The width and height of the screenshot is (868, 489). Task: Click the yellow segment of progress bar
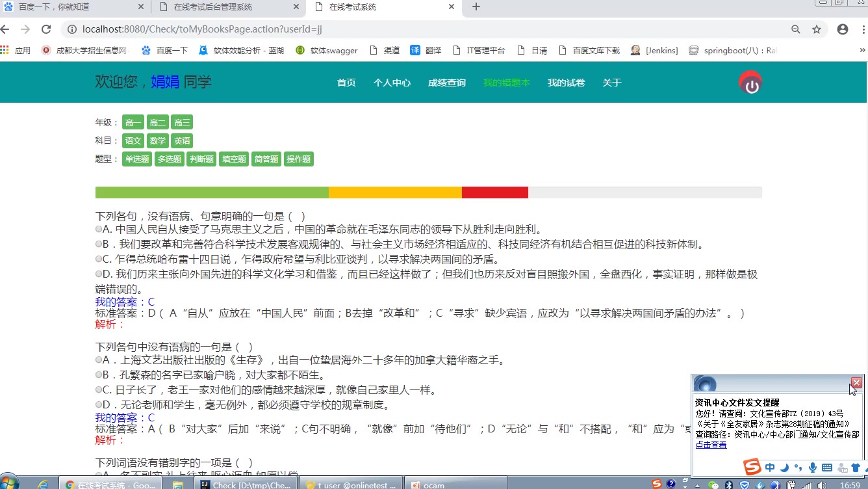(395, 192)
